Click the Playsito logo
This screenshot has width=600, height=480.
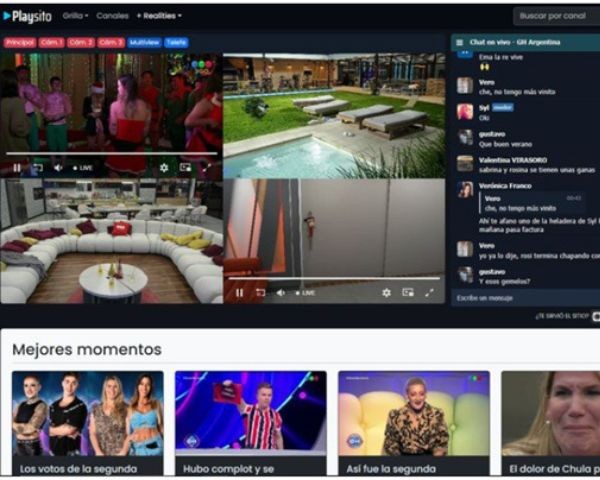[x=29, y=16]
